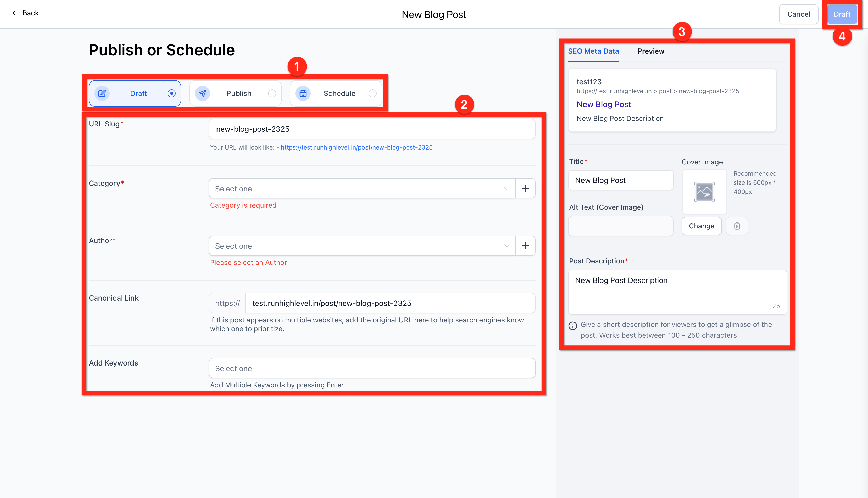Click the trash icon for cover image
The height and width of the screenshot is (498, 868).
(x=737, y=226)
